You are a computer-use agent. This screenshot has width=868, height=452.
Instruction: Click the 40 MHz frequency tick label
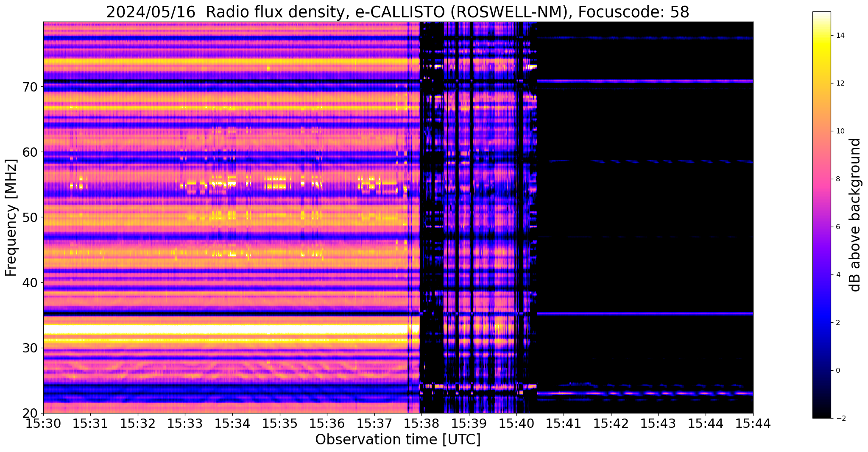coord(31,282)
